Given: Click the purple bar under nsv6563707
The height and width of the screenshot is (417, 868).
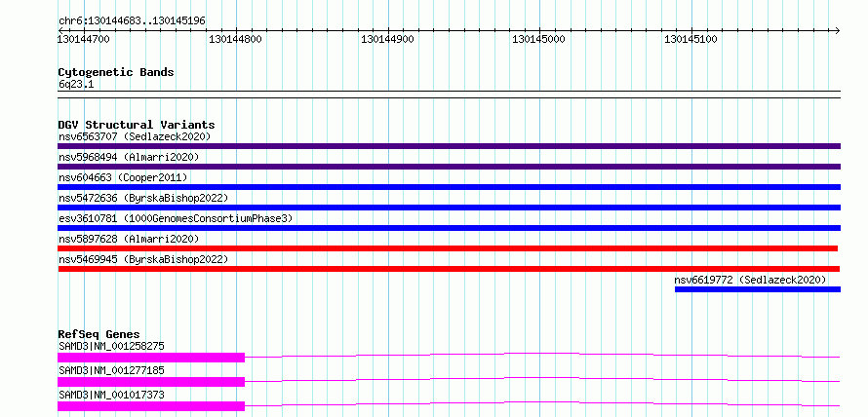Looking at the screenshot, I should (x=449, y=146).
